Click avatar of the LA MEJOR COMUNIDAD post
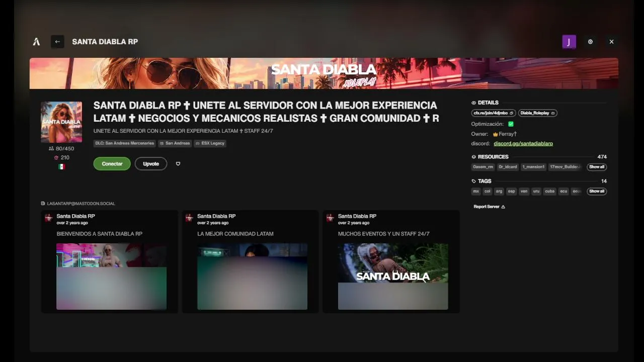Image resolution: width=644 pixels, height=362 pixels. coord(189,218)
